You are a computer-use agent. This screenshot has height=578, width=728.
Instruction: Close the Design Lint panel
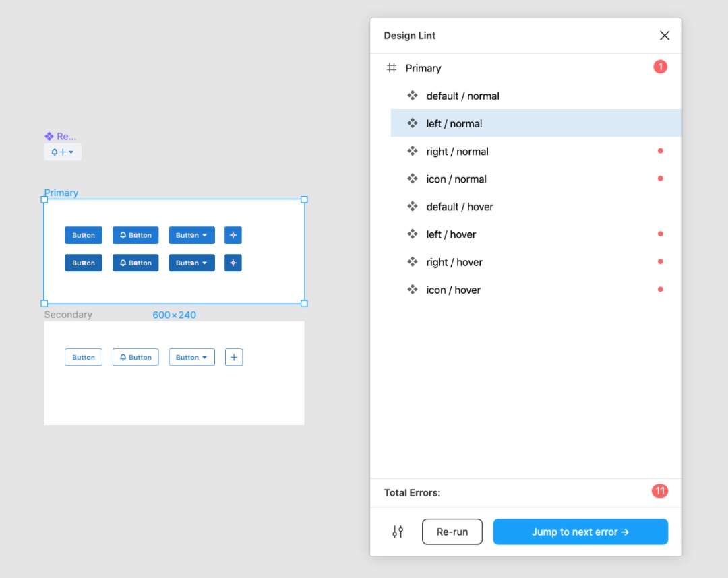tap(664, 36)
